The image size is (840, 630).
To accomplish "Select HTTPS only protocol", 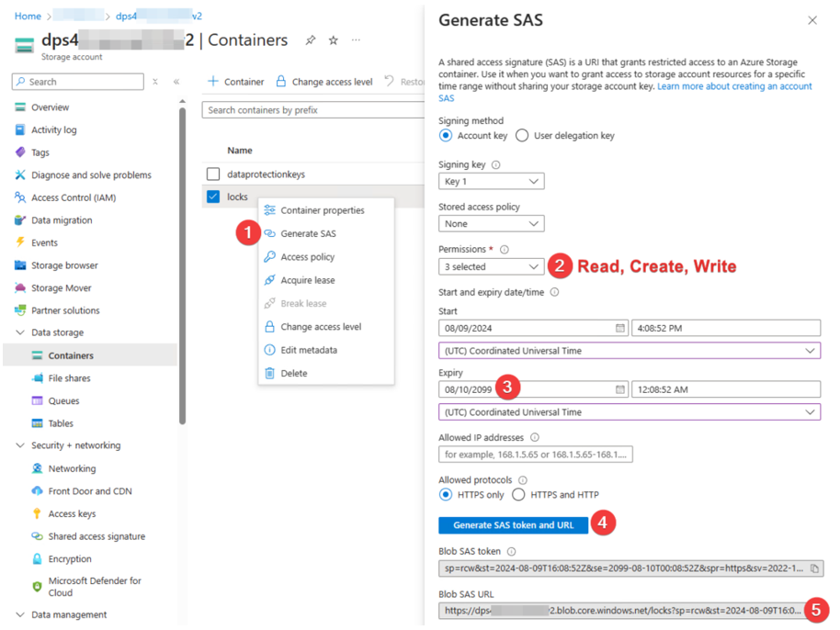I will pos(445,495).
